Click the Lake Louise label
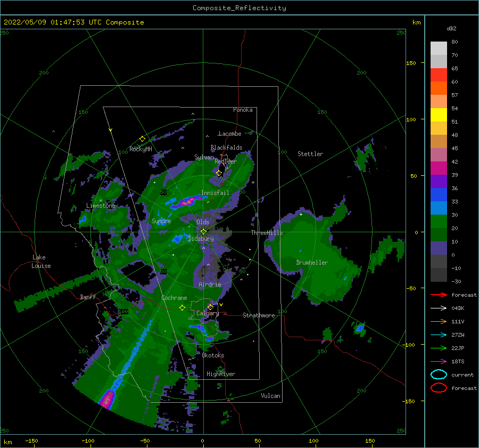The height and width of the screenshot is (448, 479). click(x=41, y=262)
